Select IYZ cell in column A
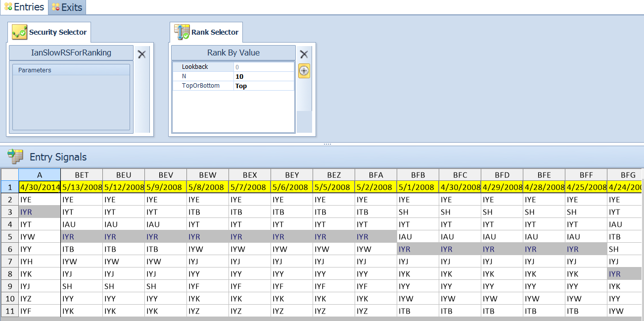 click(x=40, y=299)
